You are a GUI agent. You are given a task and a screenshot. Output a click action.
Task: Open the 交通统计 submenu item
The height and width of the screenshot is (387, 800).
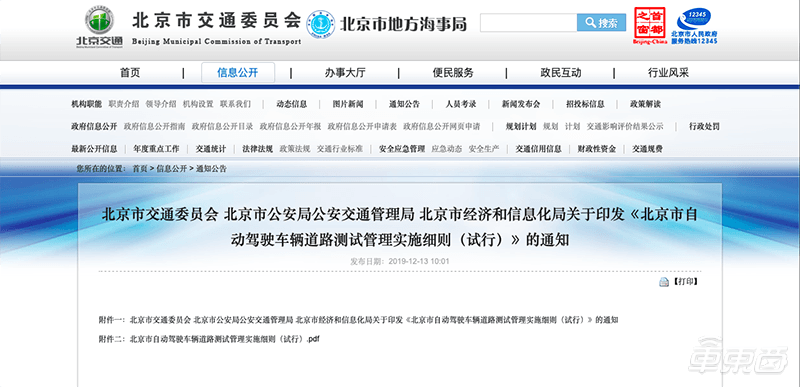[211, 149]
